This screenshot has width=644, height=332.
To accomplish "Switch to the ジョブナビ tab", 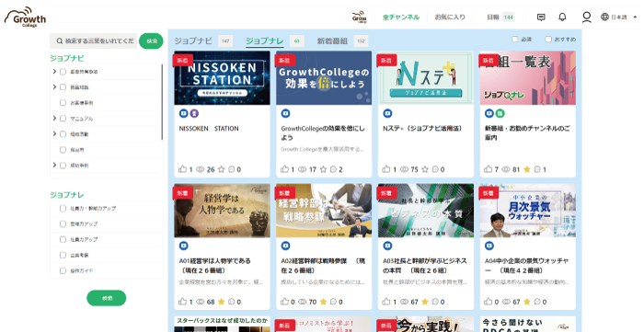I will click(x=193, y=40).
